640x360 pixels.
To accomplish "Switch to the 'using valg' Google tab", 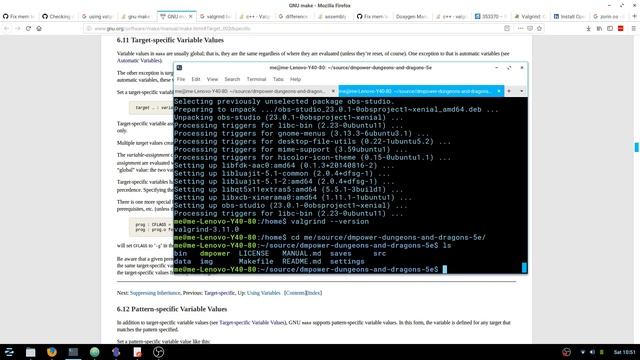I will 97,16.
